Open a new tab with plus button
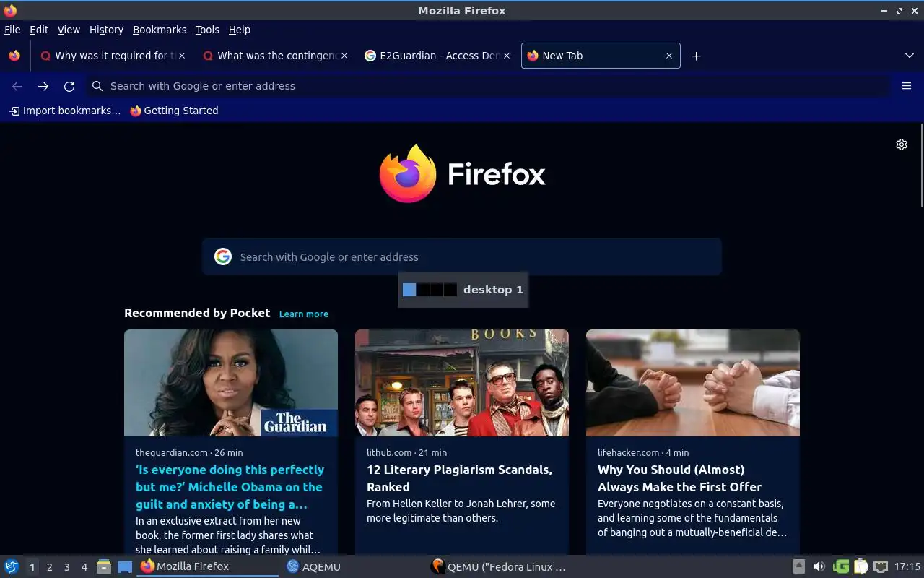The height and width of the screenshot is (578, 924). point(696,56)
